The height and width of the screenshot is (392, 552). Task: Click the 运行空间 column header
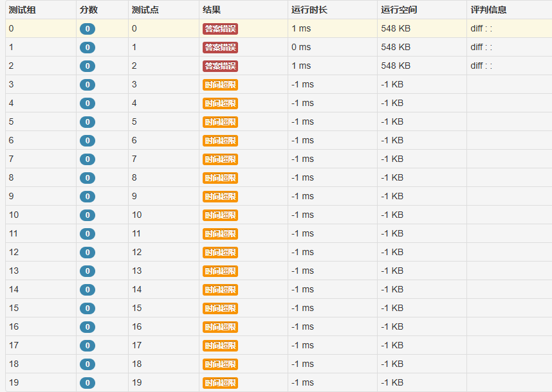(x=399, y=10)
